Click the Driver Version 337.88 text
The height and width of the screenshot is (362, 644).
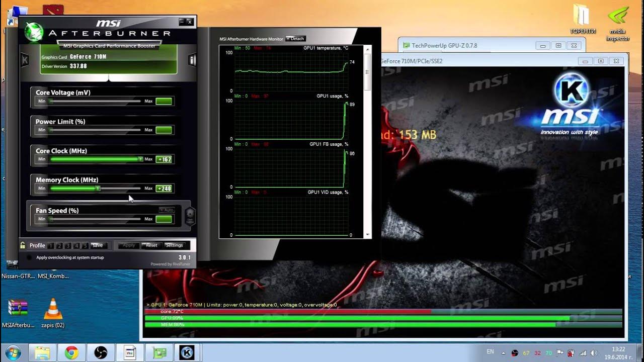click(64, 66)
